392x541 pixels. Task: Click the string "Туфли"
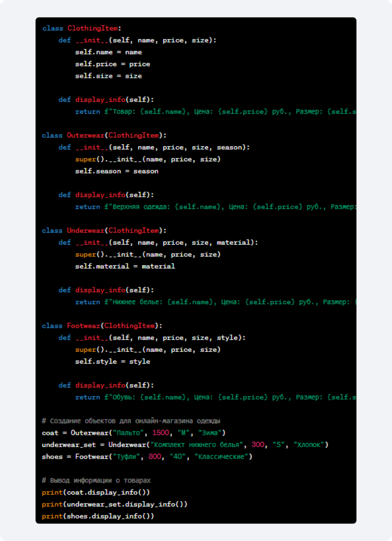(126, 457)
